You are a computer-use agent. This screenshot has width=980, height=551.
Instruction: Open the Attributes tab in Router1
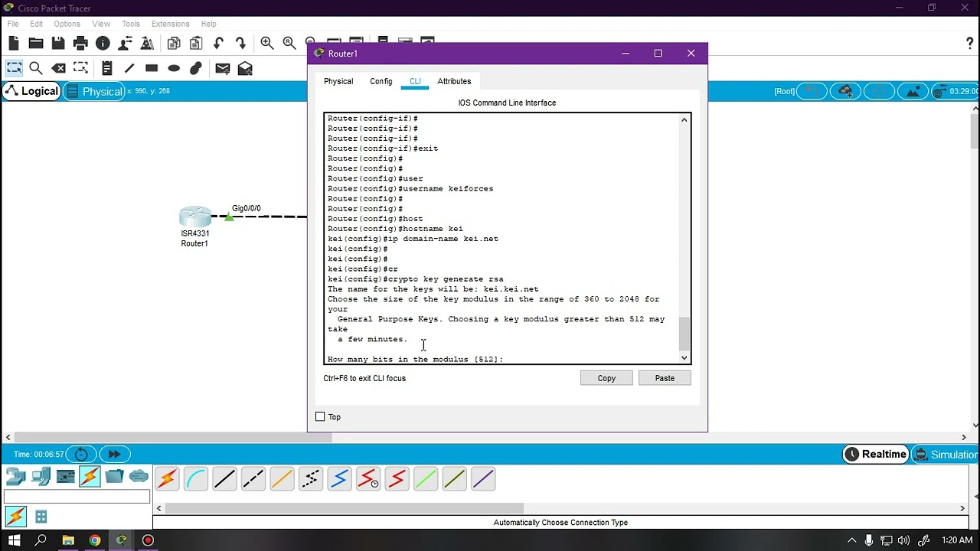tap(454, 81)
